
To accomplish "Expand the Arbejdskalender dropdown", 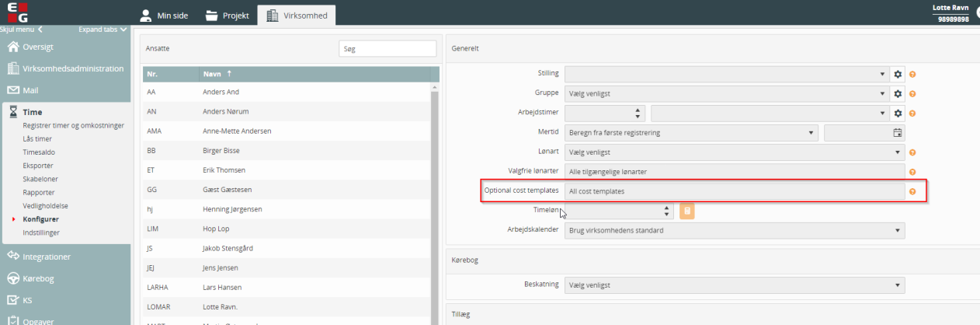I will (734, 230).
